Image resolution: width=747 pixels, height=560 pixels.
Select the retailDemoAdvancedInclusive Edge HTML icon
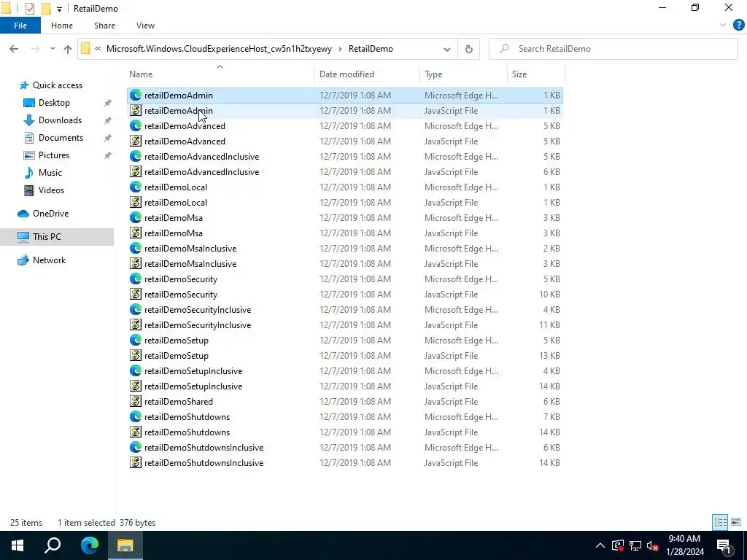pyautogui.click(x=136, y=157)
